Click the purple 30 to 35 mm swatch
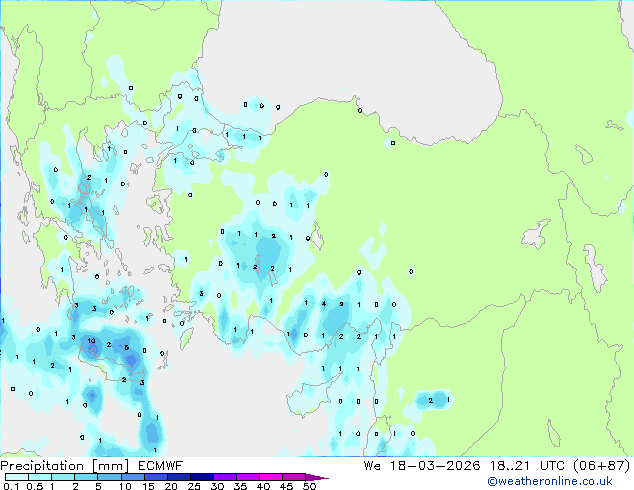Image resolution: width=634 pixels, height=490 pixels. 225,477
